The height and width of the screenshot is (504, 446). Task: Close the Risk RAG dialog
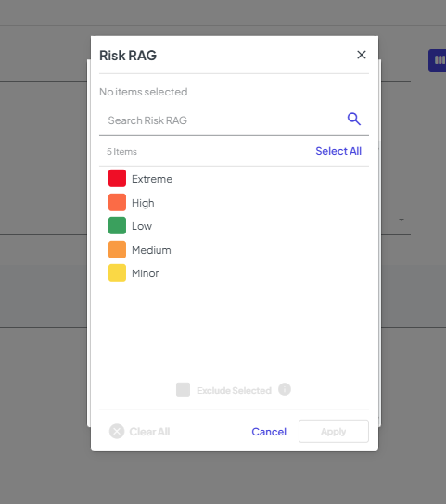pos(362,55)
